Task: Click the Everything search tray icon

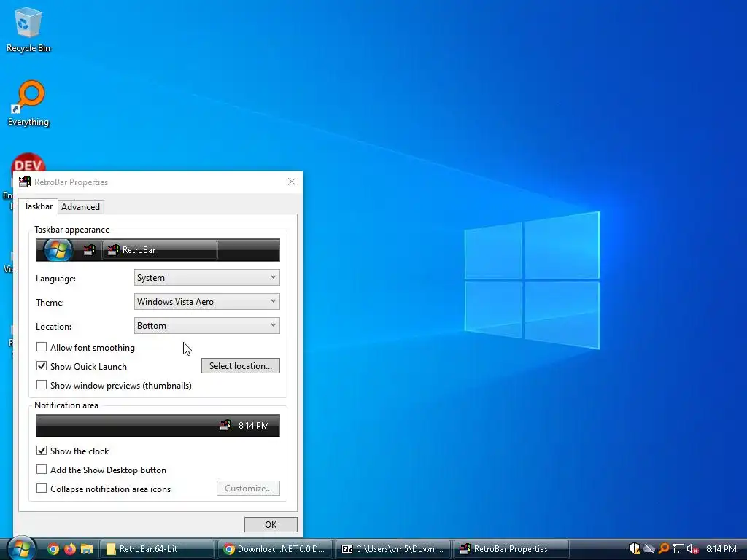Action: pyautogui.click(x=663, y=549)
